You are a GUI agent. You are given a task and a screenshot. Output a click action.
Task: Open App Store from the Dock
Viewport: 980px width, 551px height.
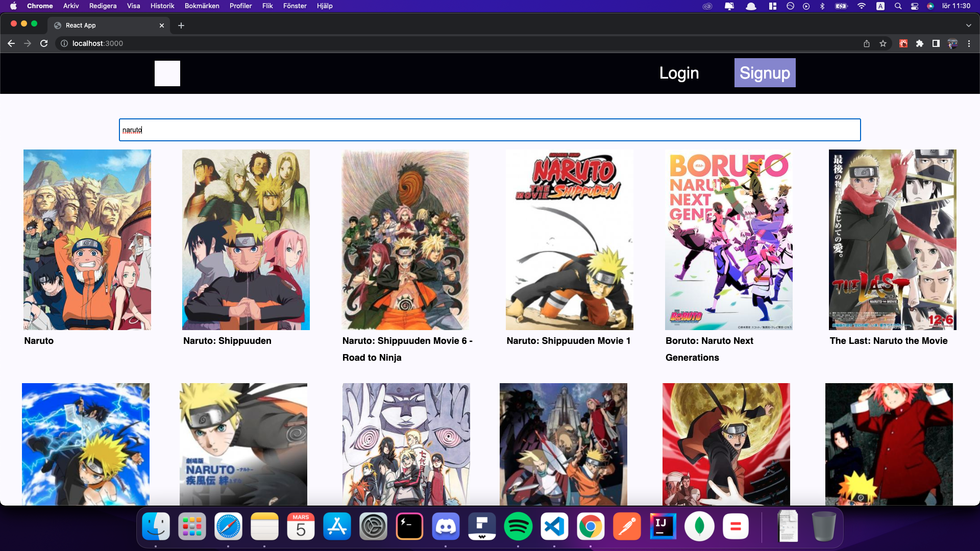[337, 527]
